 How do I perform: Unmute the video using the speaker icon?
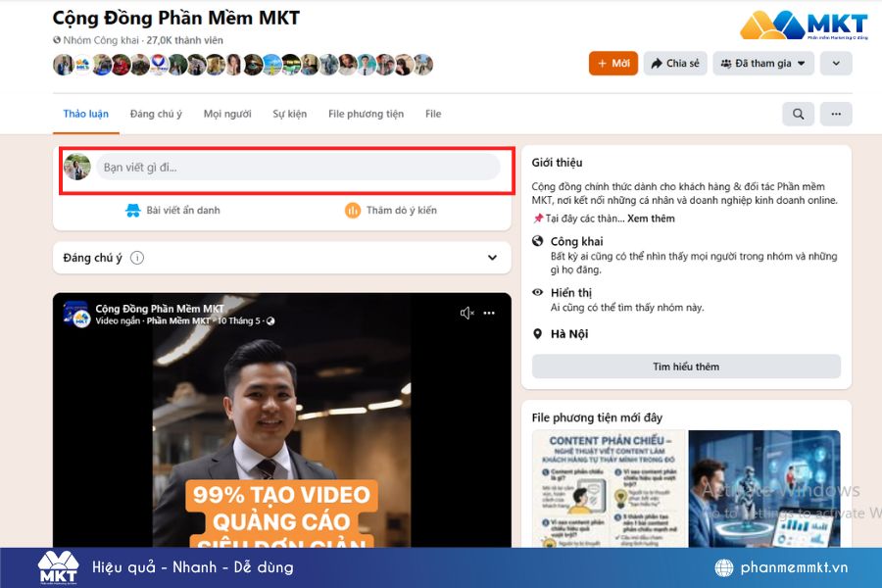tap(466, 313)
